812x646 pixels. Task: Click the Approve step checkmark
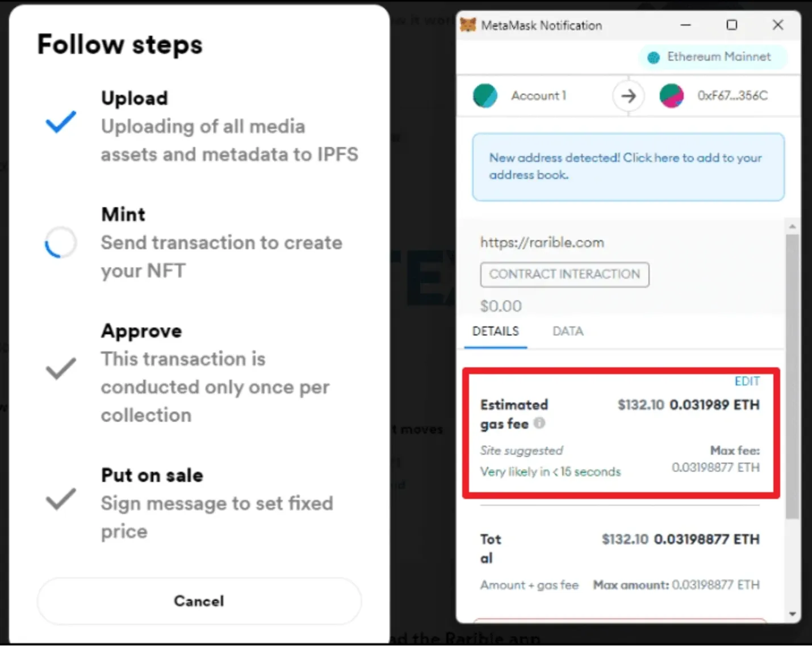(x=61, y=368)
